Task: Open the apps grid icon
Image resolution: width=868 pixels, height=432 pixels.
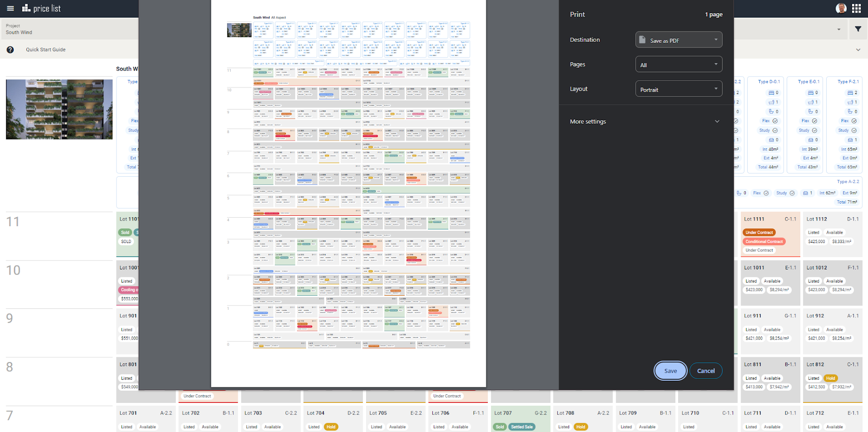Action: [856, 8]
